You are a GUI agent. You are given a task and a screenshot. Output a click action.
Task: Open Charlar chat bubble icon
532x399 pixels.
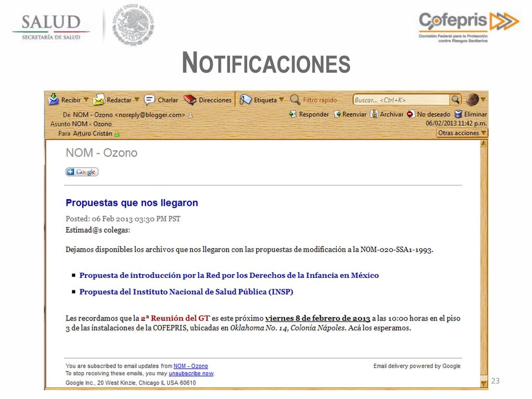[149, 100]
